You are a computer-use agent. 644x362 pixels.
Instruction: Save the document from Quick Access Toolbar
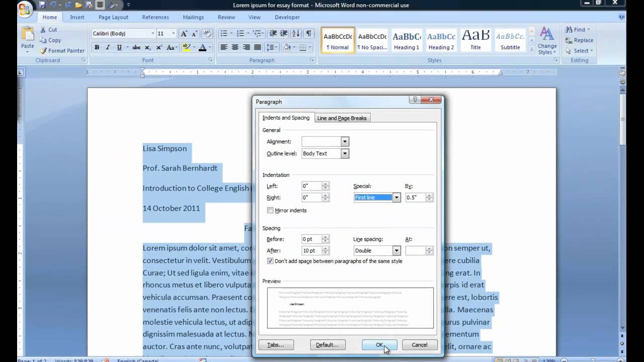[42, 5]
